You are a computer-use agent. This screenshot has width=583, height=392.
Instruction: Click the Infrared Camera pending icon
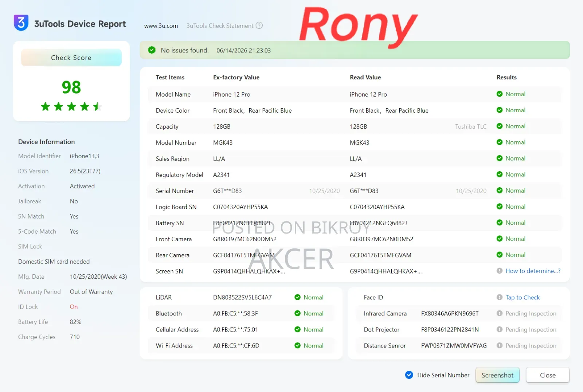500,313
